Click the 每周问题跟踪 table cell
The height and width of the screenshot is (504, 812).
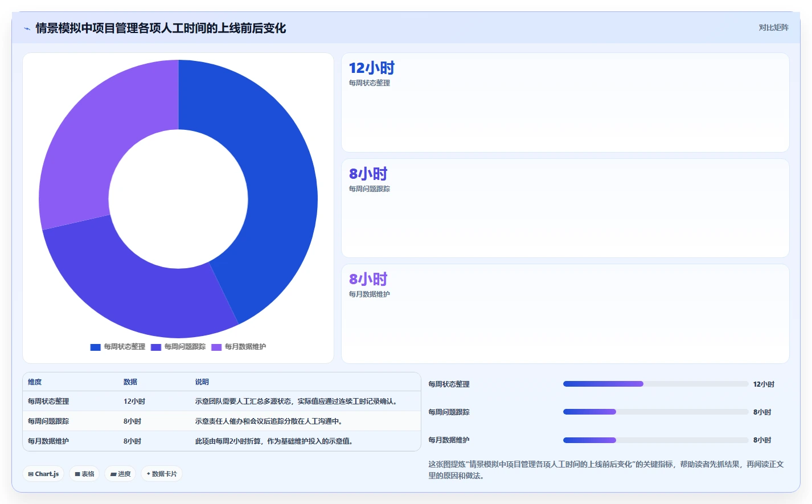click(x=48, y=421)
